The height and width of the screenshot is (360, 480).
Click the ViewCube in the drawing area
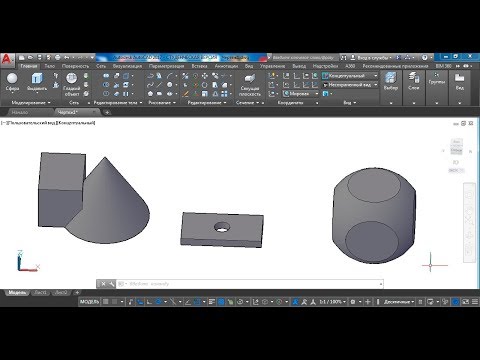pyautogui.click(x=456, y=147)
